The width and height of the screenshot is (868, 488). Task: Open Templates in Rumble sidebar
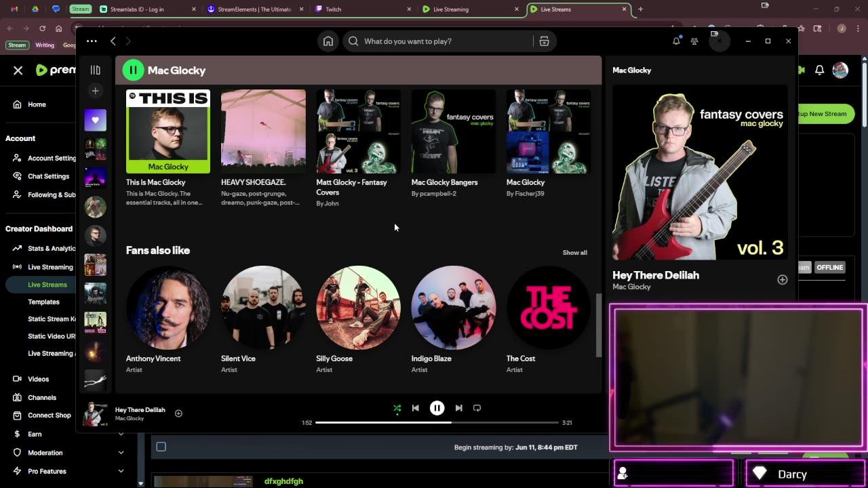[43, 302]
